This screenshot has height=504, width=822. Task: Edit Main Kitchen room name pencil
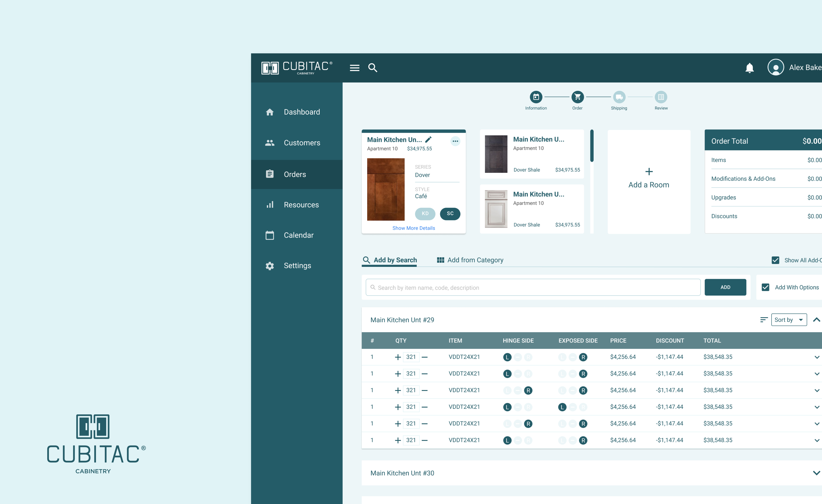pos(428,140)
